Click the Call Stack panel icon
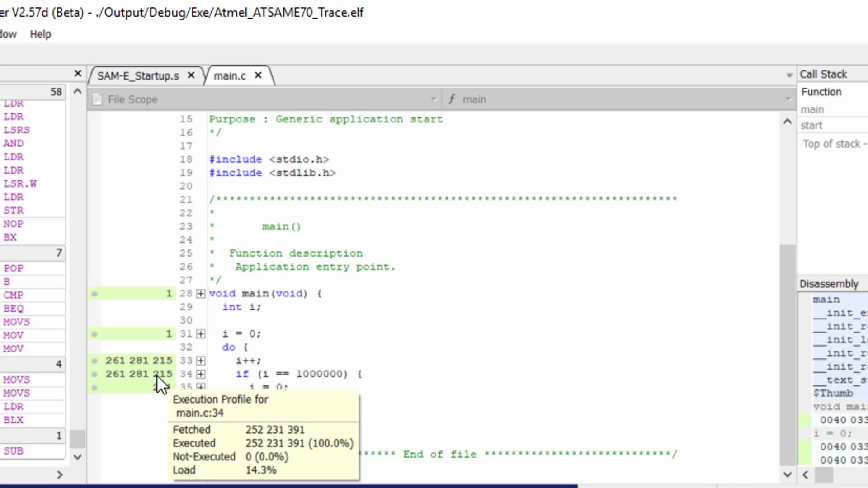 pos(824,73)
